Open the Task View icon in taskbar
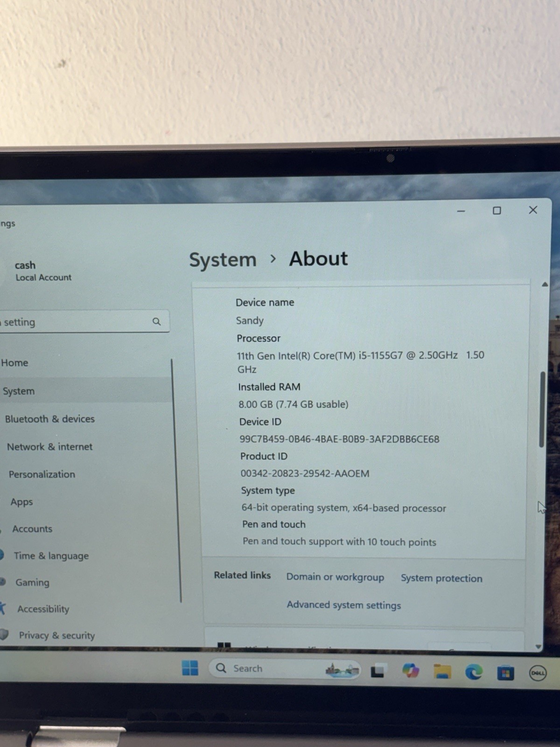Image resolution: width=560 pixels, height=747 pixels. [x=378, y=670]
